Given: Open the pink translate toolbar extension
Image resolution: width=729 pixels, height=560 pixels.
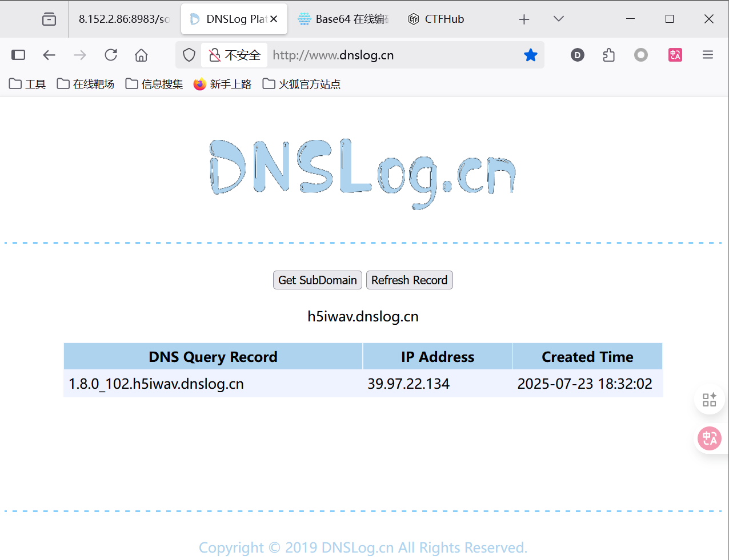Looking at the screenshot, I should click(675, 55).
